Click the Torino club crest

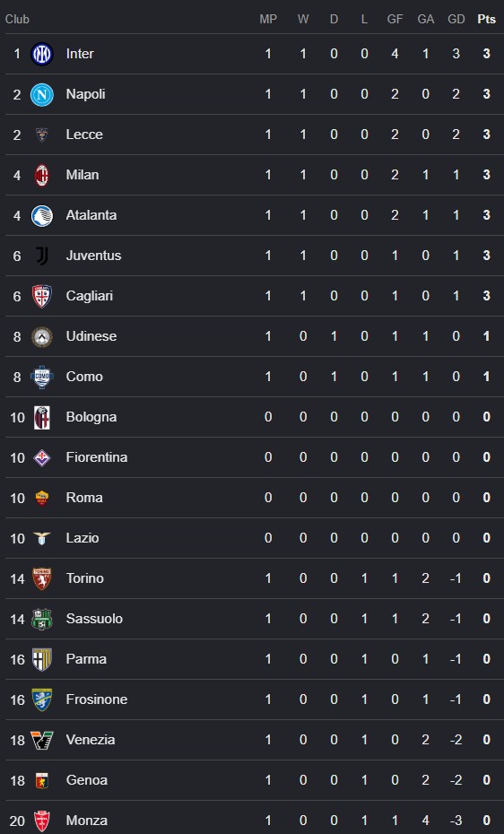coord(41,578)
